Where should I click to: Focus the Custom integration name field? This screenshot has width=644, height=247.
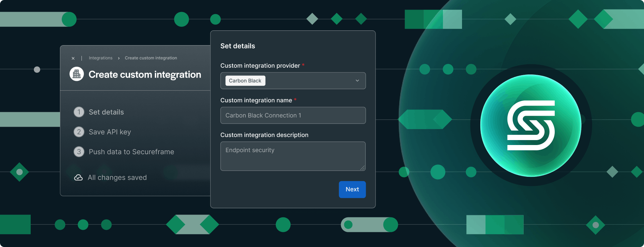293,115
